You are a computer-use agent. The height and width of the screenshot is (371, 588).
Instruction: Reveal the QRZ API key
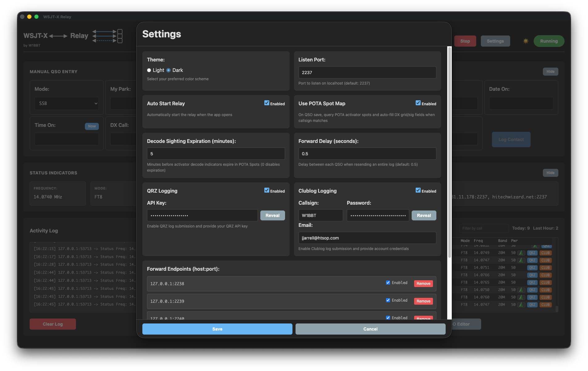[x=272, y=215]
